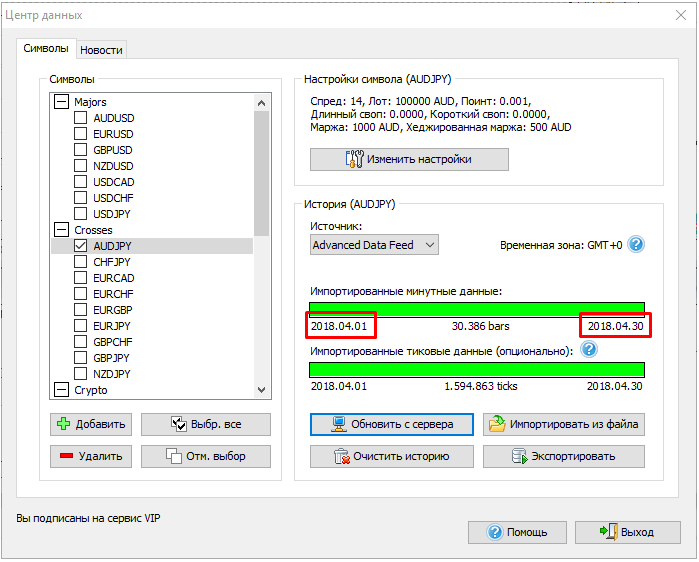Click the Изменить настройки tools icon
This screenshot has width=699, height=562.
coord(354,160)
